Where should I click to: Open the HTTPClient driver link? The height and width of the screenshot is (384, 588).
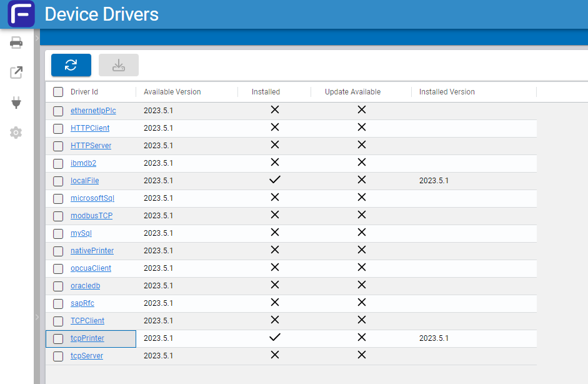[x=90, y=128]
